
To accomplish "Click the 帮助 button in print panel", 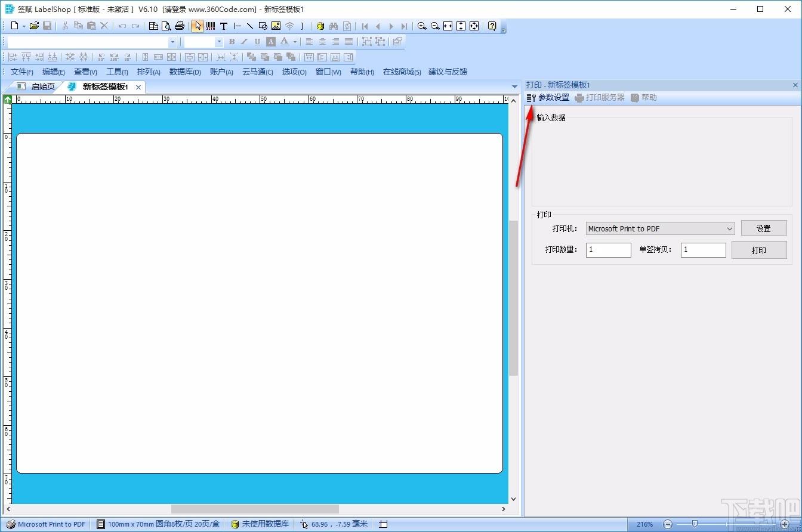I will (644, 97).
